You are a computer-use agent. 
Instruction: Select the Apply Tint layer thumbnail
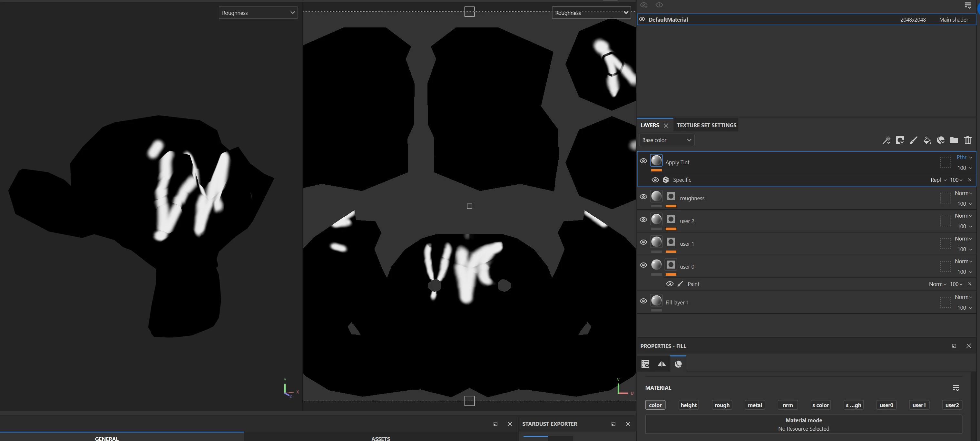(656, 160)
